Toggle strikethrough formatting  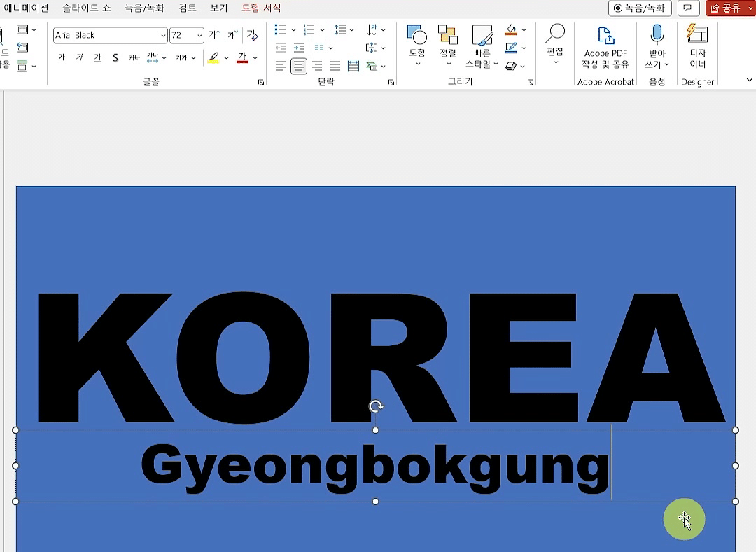[x=134, y=57]
